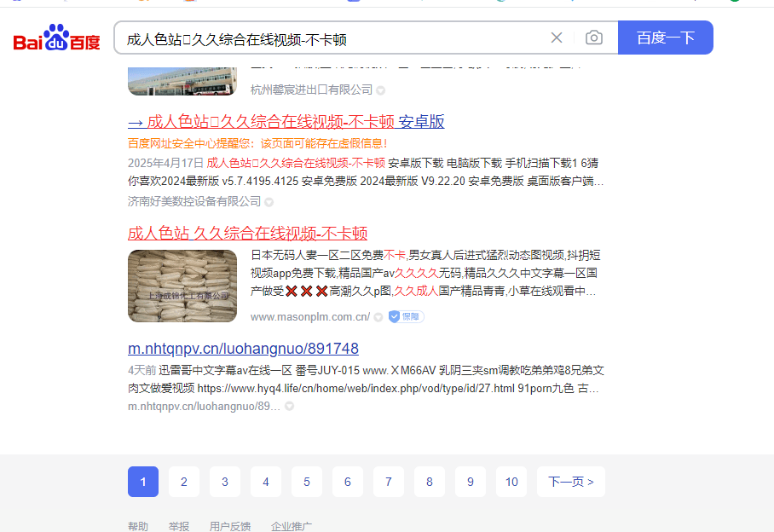Open the small arrow icon beside truncated m.nhtqnpv.cn address
The height and width of the screenshot is (532, 774).
coord(290,406)
